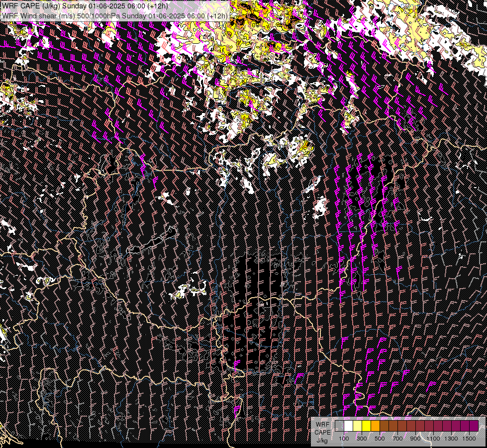This screenshot has height=448, width=487.
Task: Click the legend value 500
Action: (x=380, y=439)
